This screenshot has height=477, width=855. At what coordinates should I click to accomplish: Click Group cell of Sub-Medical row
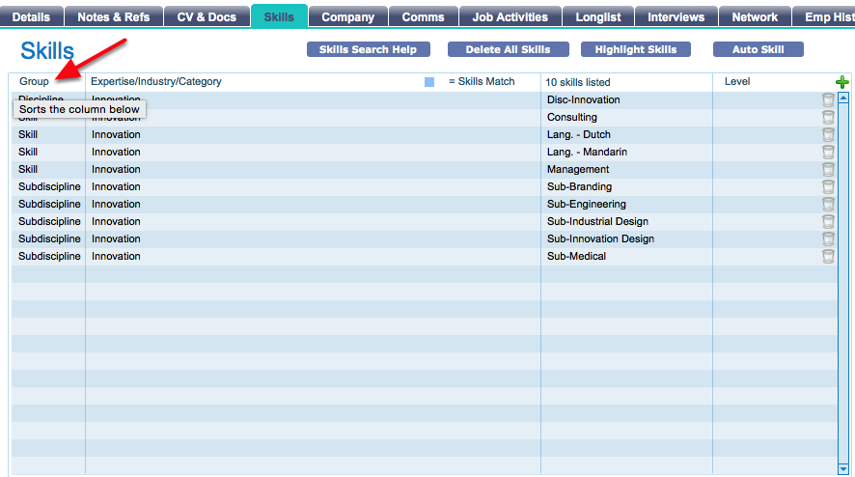(x=49, y=257)
